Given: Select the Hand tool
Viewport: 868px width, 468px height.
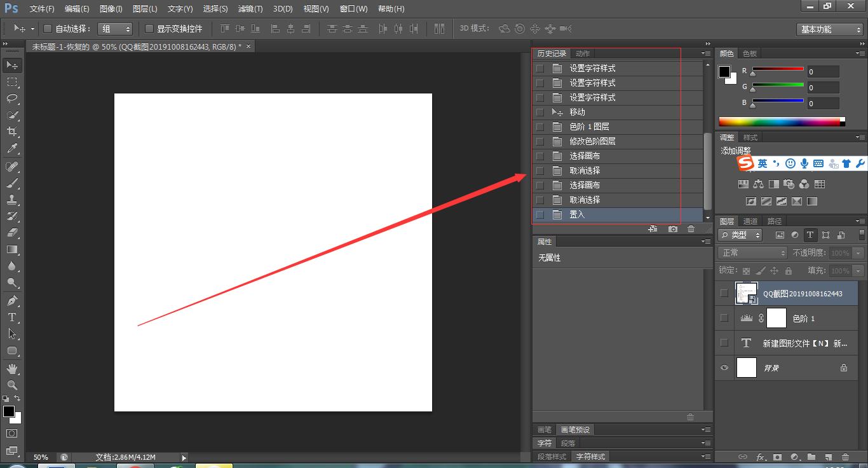Looking at the screenshot, I should [12, 369].
